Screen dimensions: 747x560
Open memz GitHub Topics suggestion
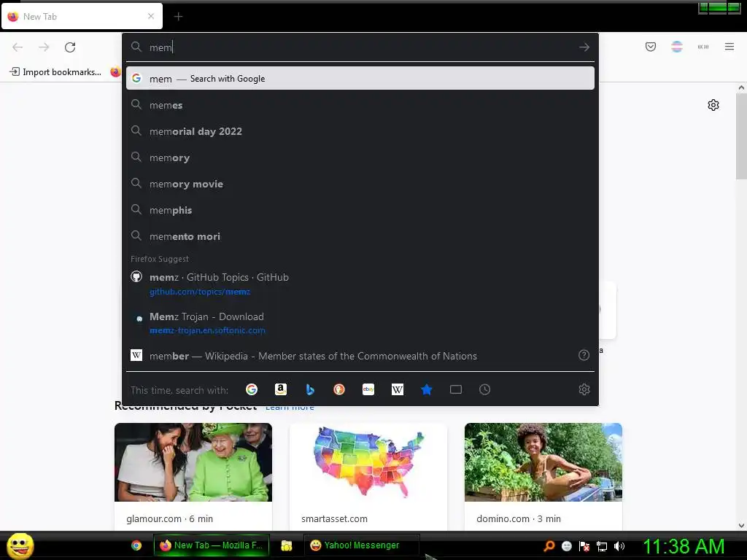(360, 284)
